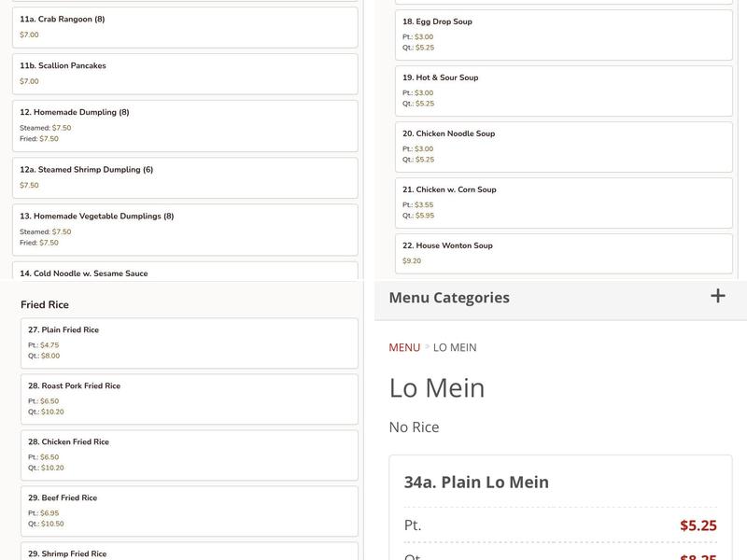The image size is (747, 560).
Task: Open Chicken Fried Rice card
Action: 189,454
